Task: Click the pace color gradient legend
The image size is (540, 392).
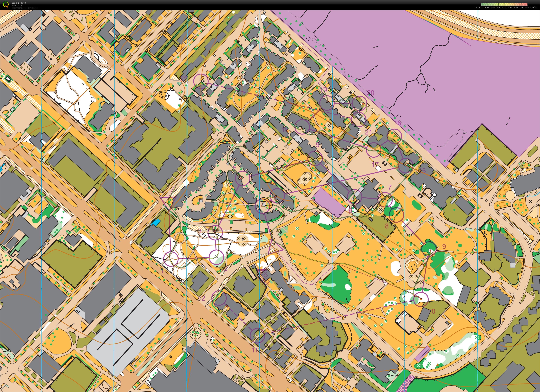Action: pyautogui.click(x=504, y=4)
